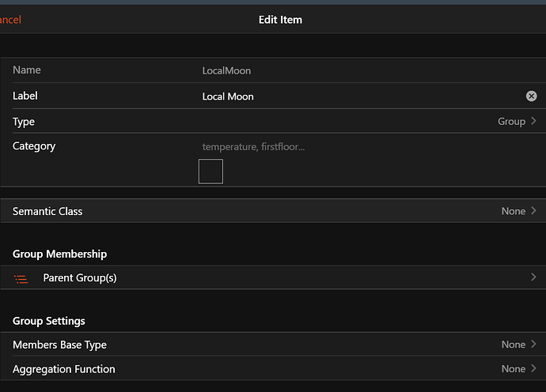Clear the Label field with X icon
546x392 pixels.
tap(532, 96)
